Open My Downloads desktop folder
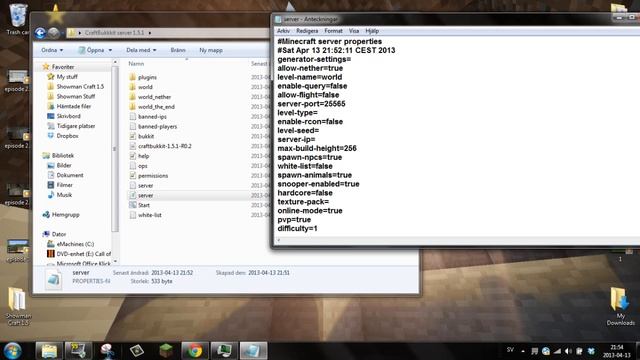Viewport: 640px width, 360px height. tap(620, 306)
